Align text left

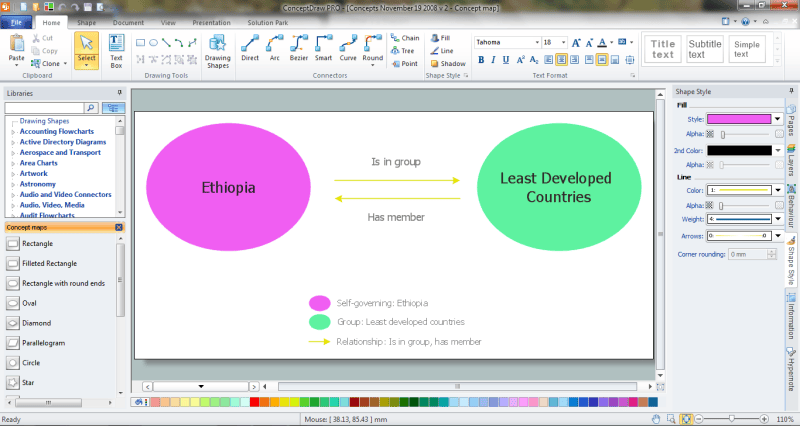(548, 60)
